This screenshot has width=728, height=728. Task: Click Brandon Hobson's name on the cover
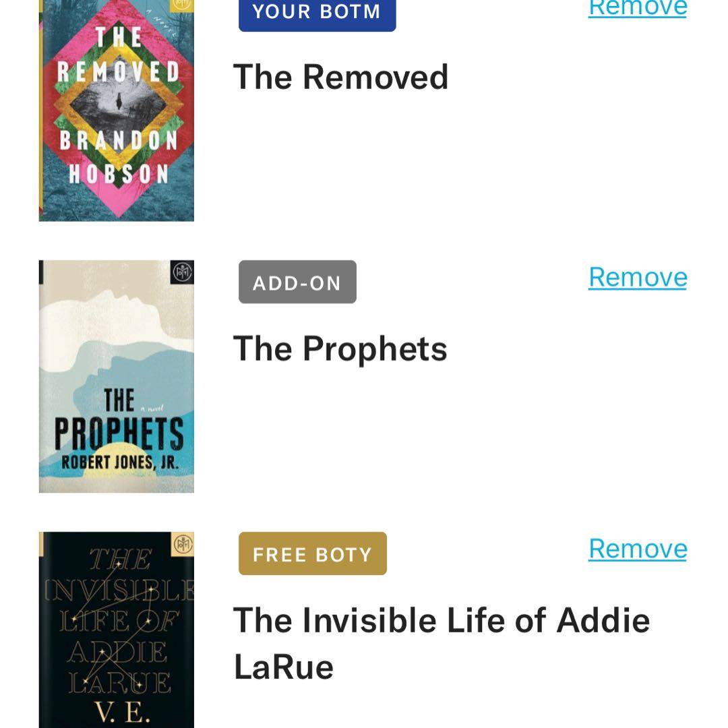118,158
